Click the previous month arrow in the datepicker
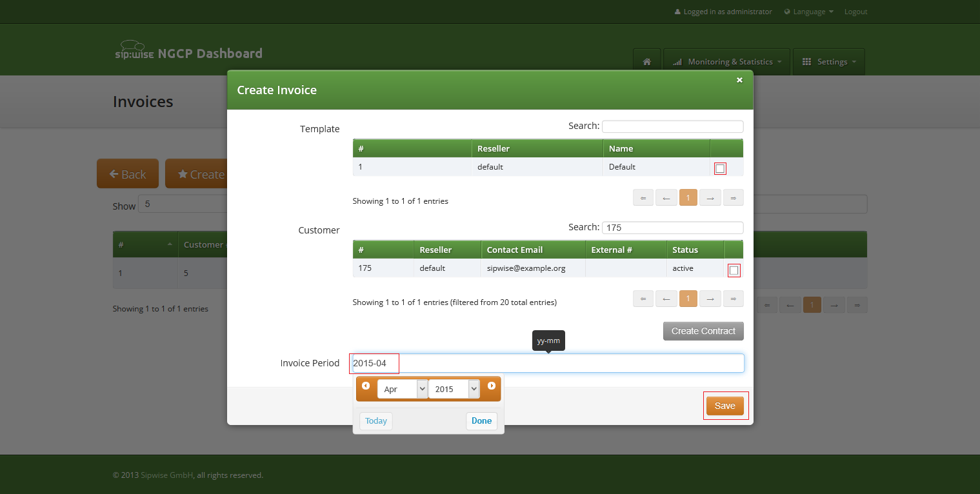 (x=366, y=386)
